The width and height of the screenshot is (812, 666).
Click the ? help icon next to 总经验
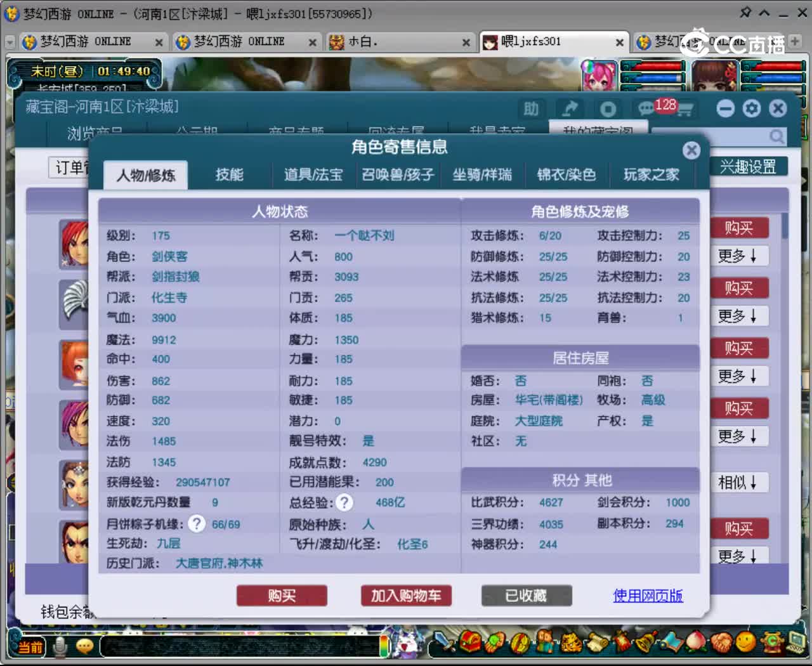click(x=344, y=502)
